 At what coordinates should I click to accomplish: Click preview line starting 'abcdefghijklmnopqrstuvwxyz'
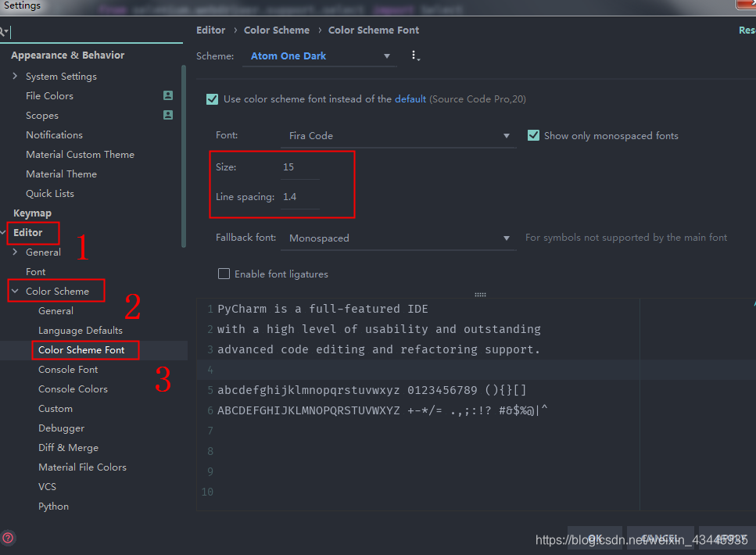371,390
